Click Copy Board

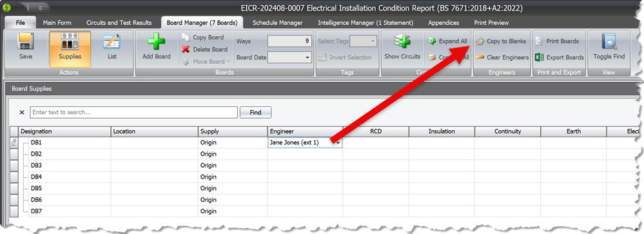coord(203,37)
